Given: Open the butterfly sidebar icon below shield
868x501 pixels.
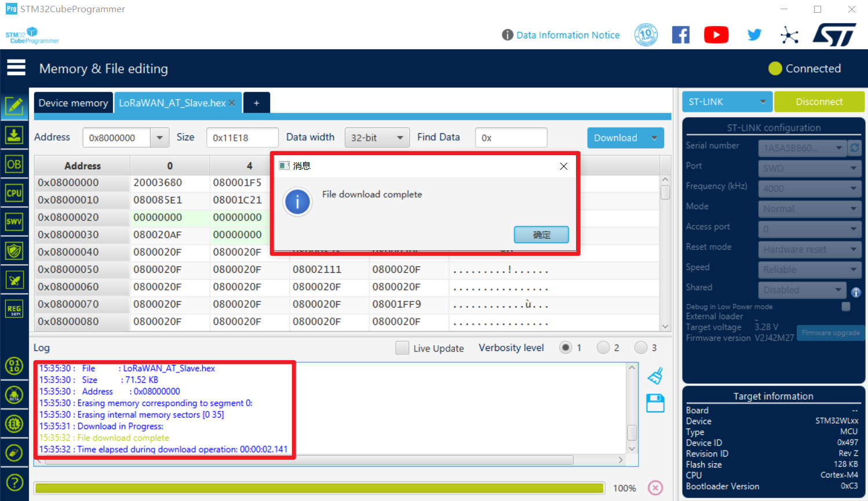Looking at the screenshot, I should pyautogui.click(x=14, y=280).
